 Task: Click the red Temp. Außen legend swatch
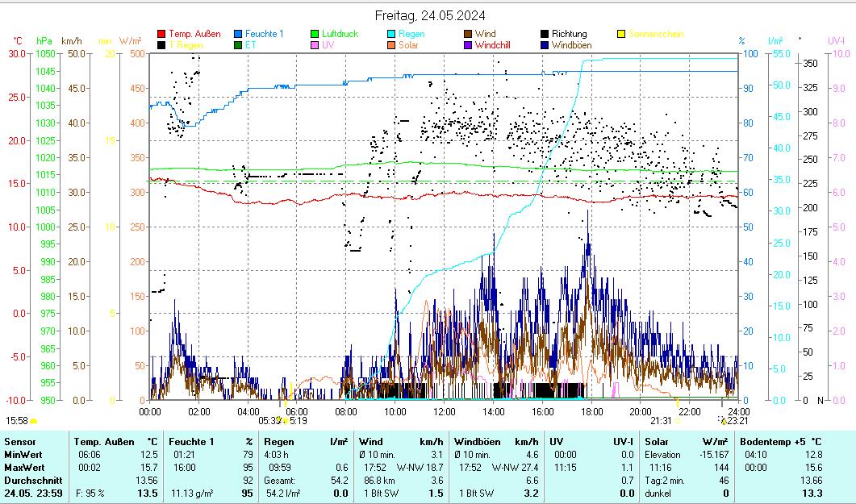(x=161, y=34)
